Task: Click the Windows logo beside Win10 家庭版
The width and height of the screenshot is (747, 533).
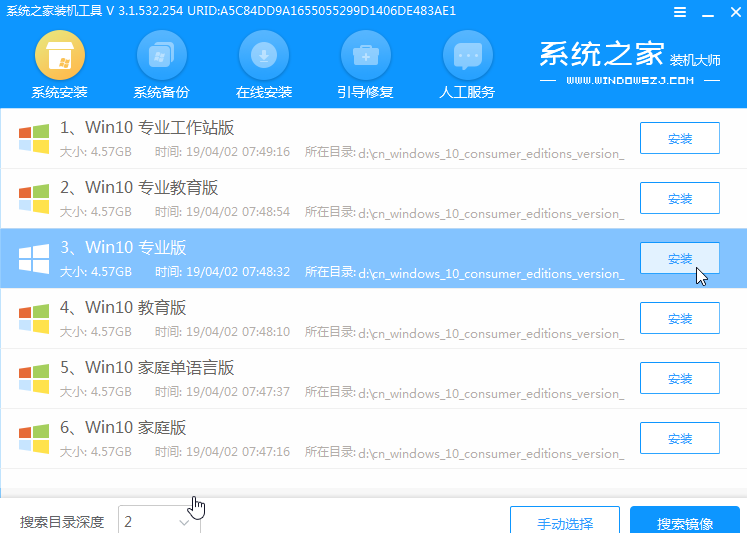Action: click(34, 439)
